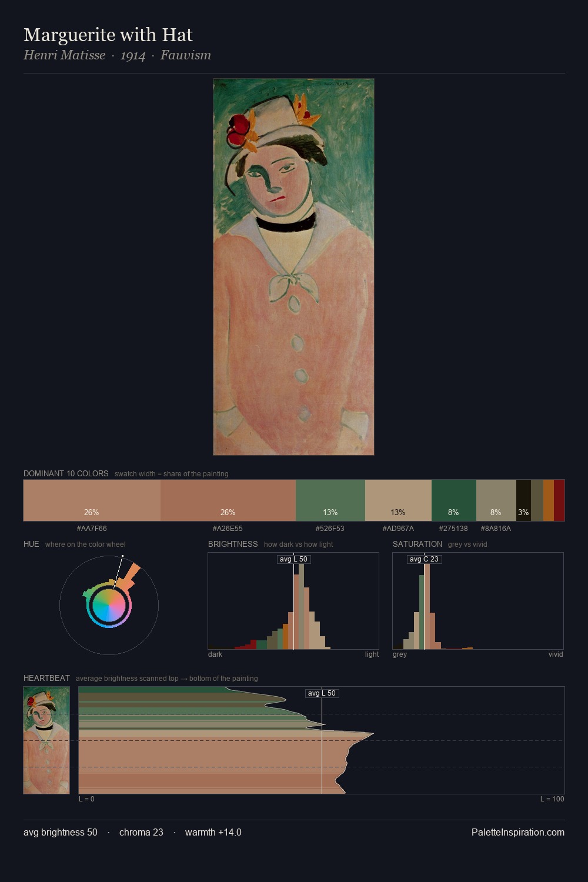This screenshot has width=588, height=882.
Task: Click the 'DOMINANT 10 COLORS' heading
Action: 66,473
